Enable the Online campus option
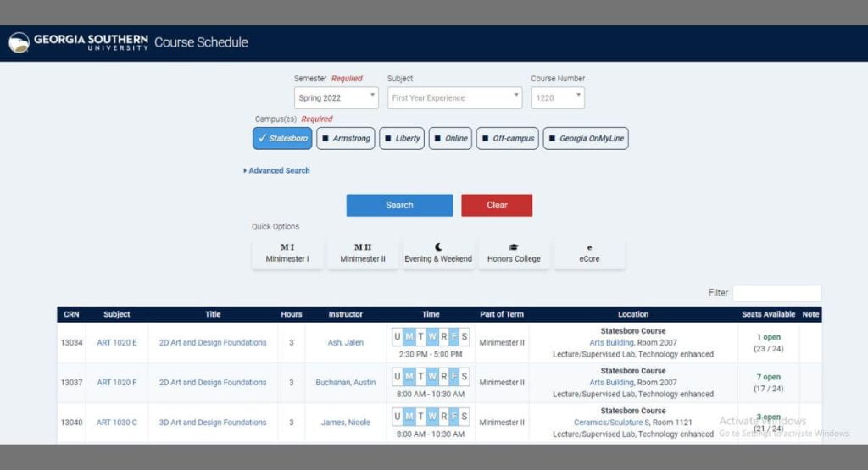Viewport: 868px width, 470px height. [x=449, y=138]
